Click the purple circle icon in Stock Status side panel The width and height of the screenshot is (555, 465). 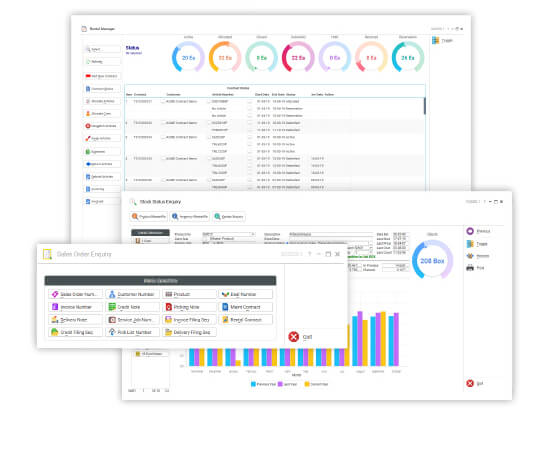click(x=470, y=231)
